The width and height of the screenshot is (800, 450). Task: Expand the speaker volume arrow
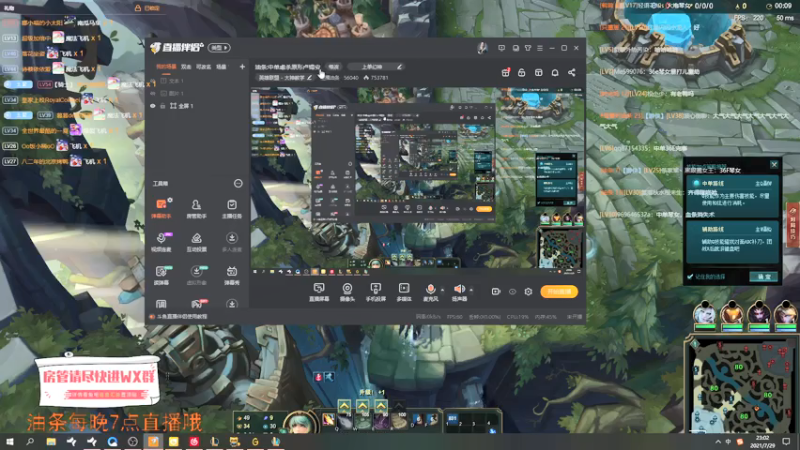(471, 290)
